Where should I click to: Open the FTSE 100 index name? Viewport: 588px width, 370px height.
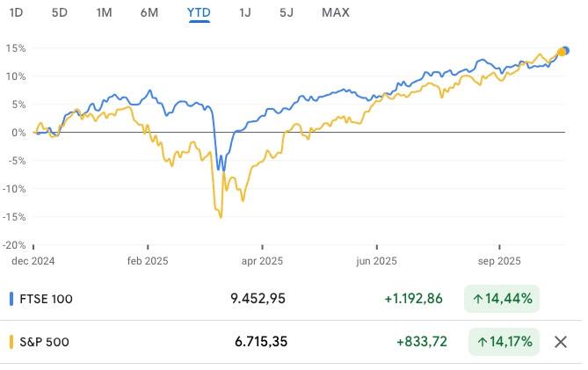click(46, 299)
